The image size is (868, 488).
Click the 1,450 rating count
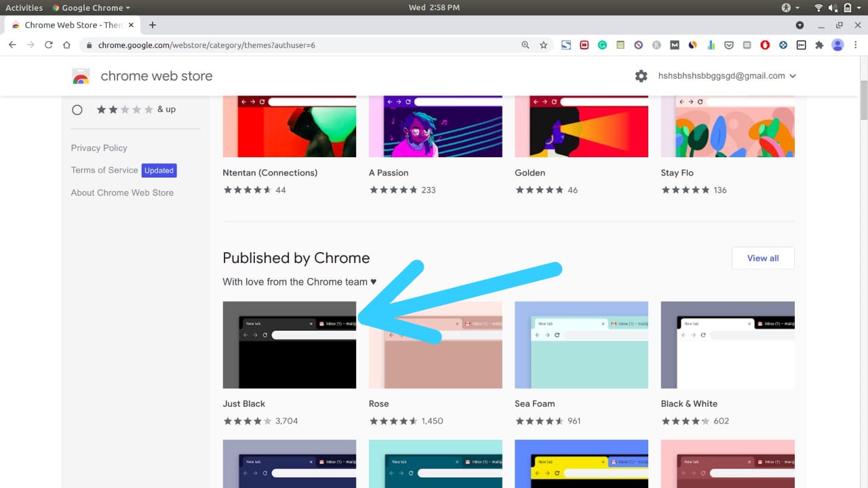[x=432, y=421]
